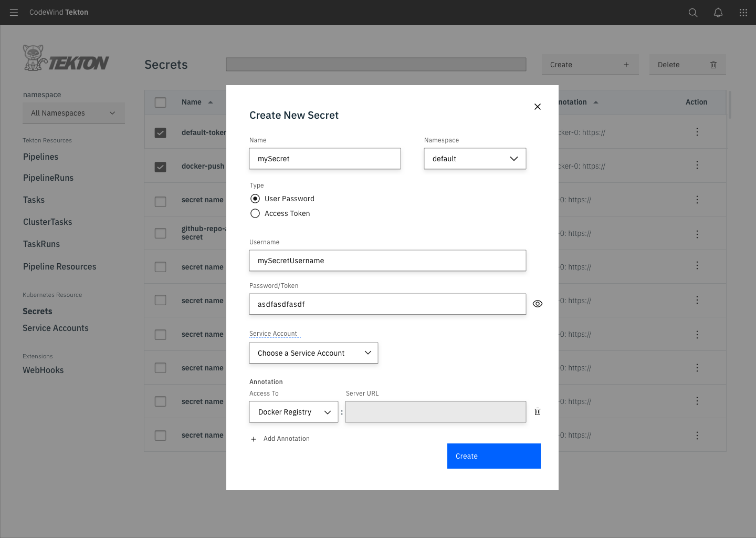View notifications via the bell icon
Image resolution: width=756 pixels, height=538 pixels.
coord(718,12)
